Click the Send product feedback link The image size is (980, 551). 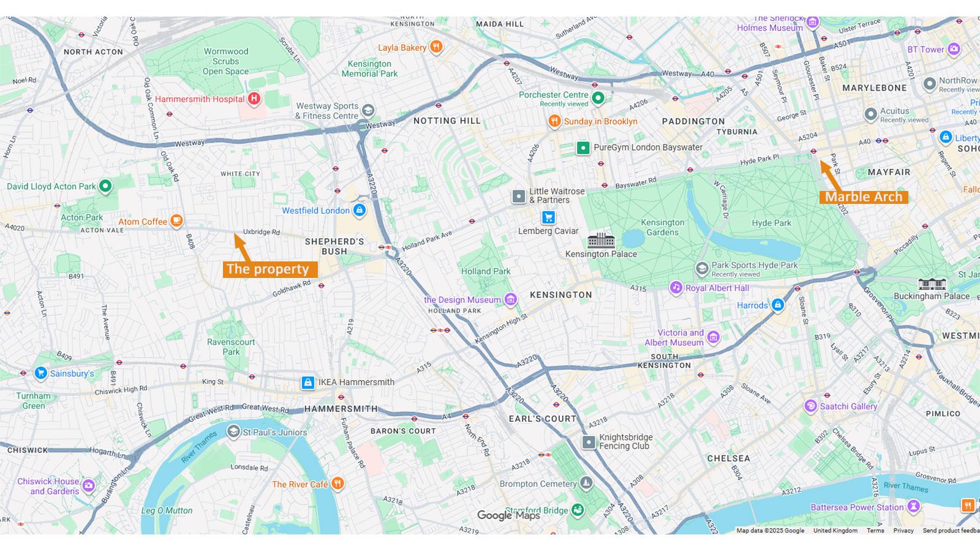coord(951,531)
